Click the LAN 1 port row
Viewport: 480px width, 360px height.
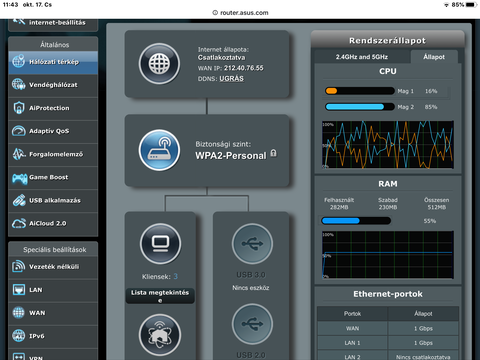coord(388,343)
